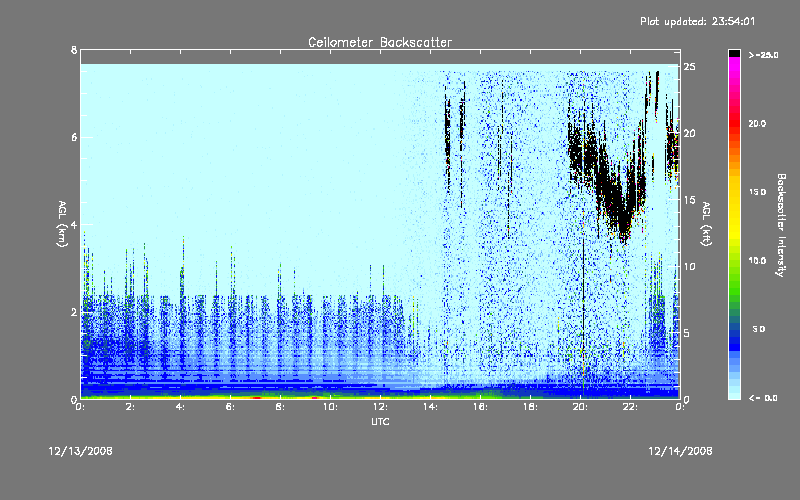Click the "20" tick on kft axis

coord(689,133)
